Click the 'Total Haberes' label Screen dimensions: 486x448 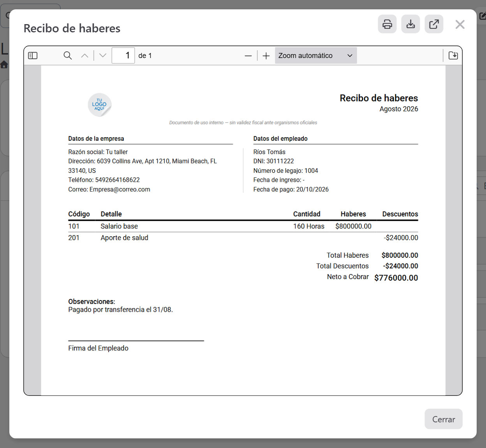point(348,255)
